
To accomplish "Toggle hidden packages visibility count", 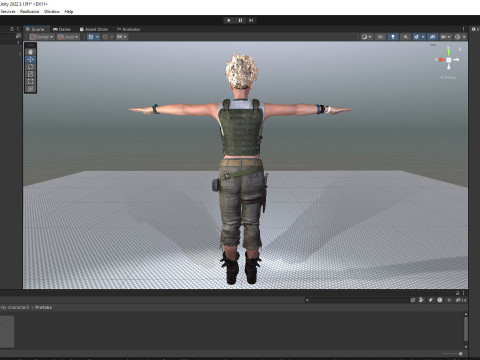I will tap(461, 300).
